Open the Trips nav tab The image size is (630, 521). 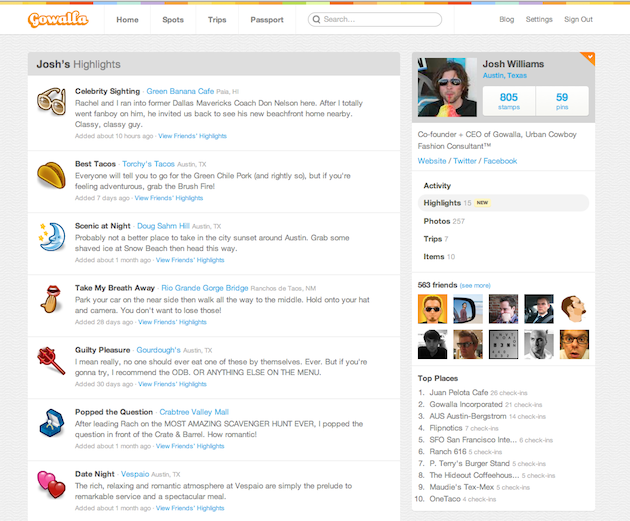click(x=217, y=20)
